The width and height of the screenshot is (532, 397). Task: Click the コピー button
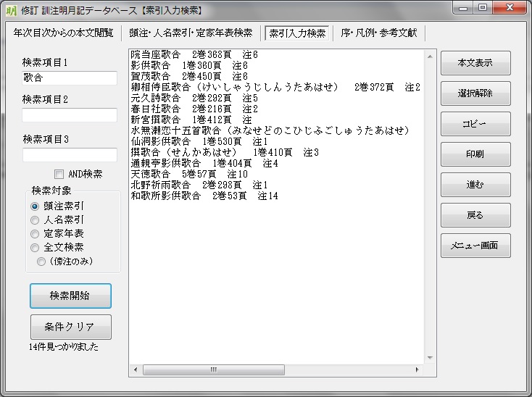pos(475,124)
